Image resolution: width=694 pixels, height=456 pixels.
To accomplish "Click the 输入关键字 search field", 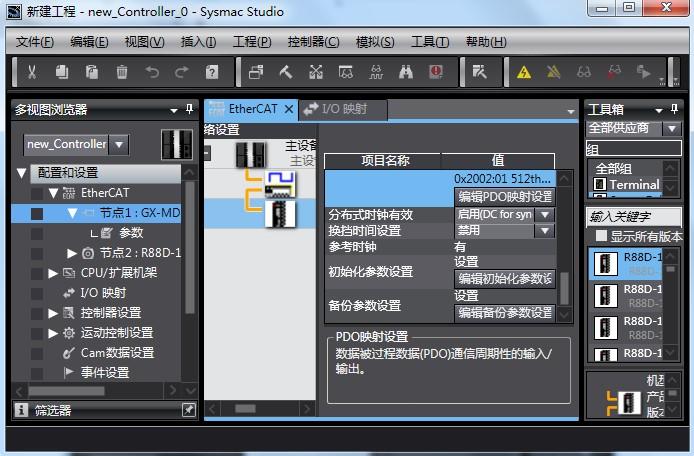I will (633, 217).
